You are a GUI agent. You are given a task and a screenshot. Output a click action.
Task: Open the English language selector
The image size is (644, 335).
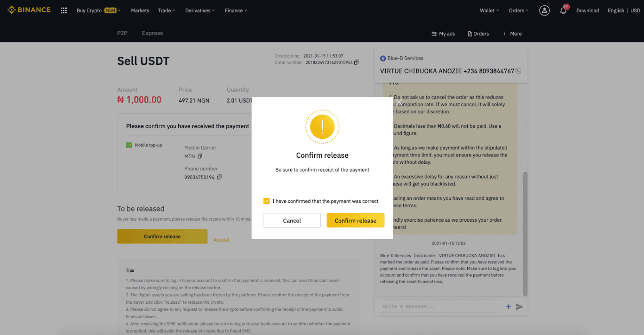(x=616, y=10)
